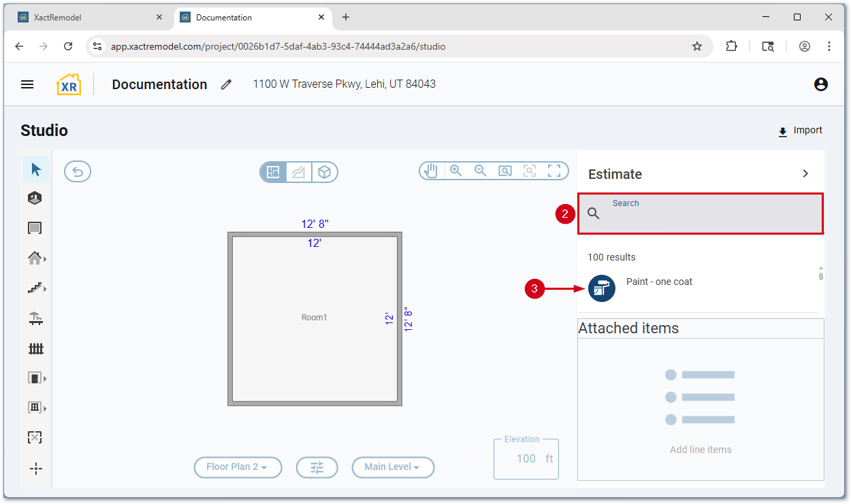Open the Floor Plan 2 dropdown
This screenshot has height=504, width=851.
point(238,467)
